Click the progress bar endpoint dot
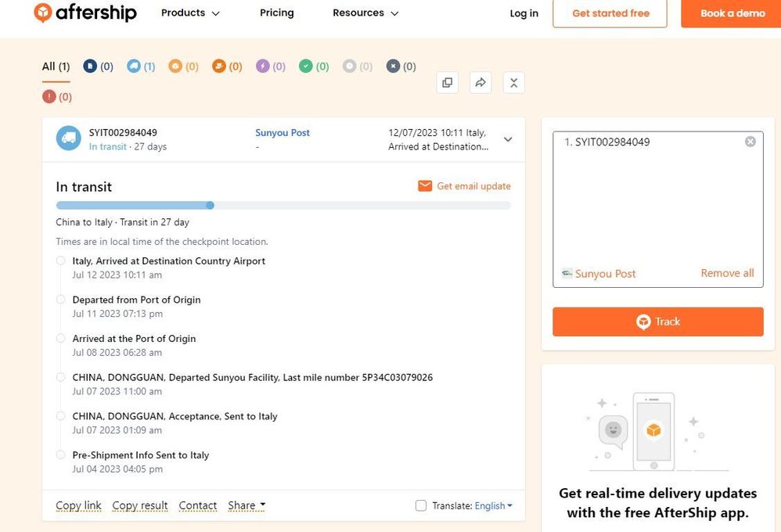Image resolution: width=781 pixels, height=532 pixels. 211,205
